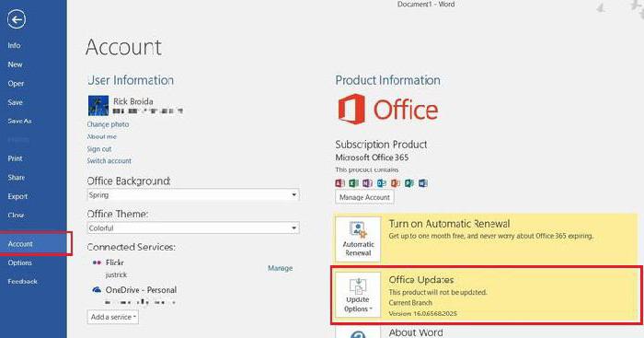Click the About Word icon button
This screenshot has width=644, height=338.
(358, 332)
